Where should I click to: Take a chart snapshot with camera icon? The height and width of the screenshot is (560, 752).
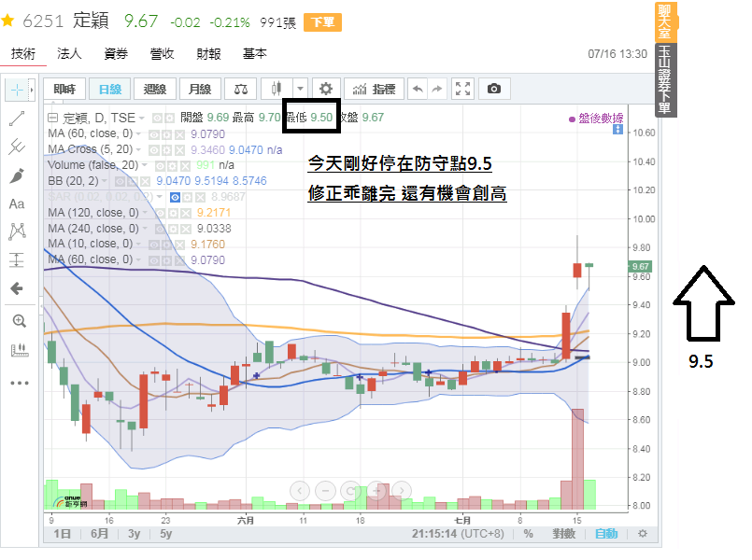[494, 89]
